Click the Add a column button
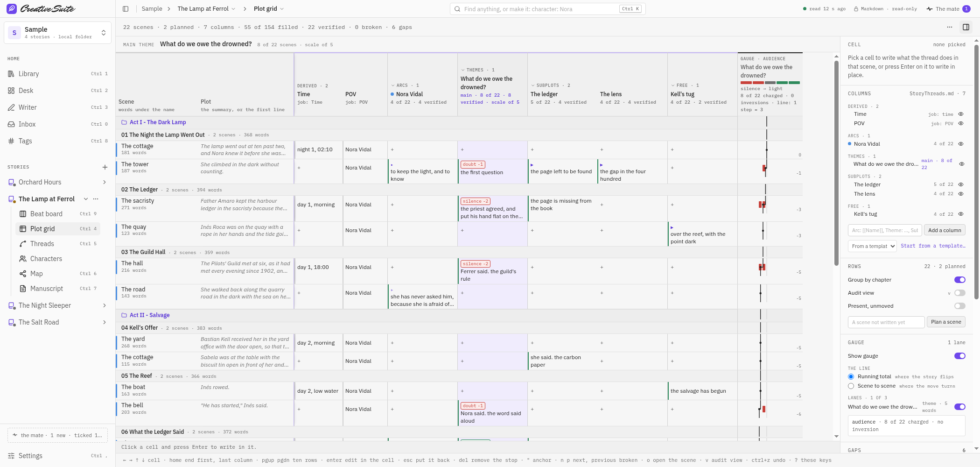The height and width of the screenshot is (467, 980). tap(945, 230)
